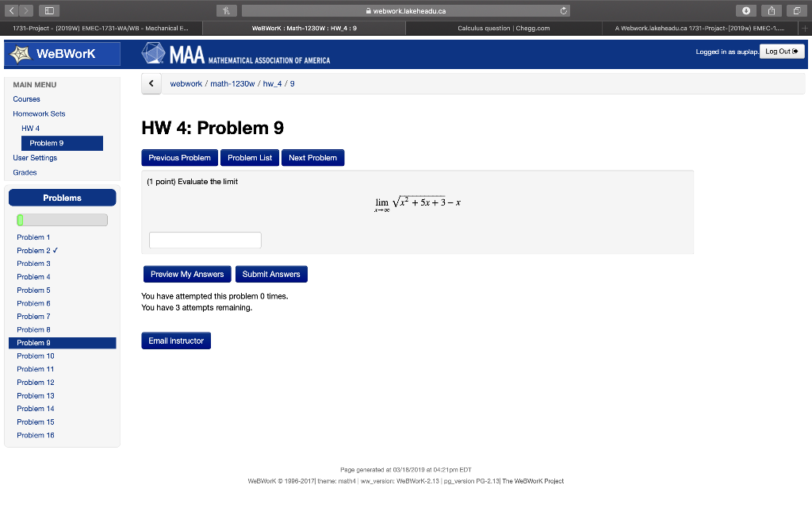Click the progress bar in the Problems panel

pyautogui.click(x=62, y=219)
